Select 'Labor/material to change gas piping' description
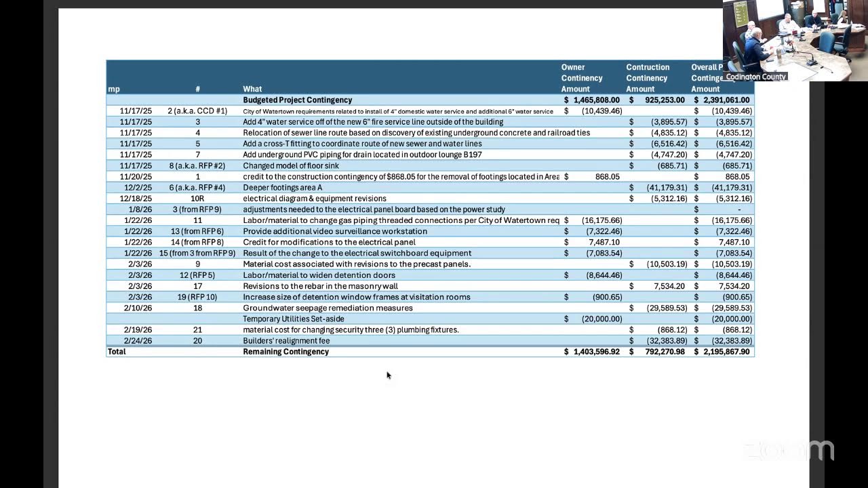This screenshot has width=868, height=488. [x=401, y=220]
